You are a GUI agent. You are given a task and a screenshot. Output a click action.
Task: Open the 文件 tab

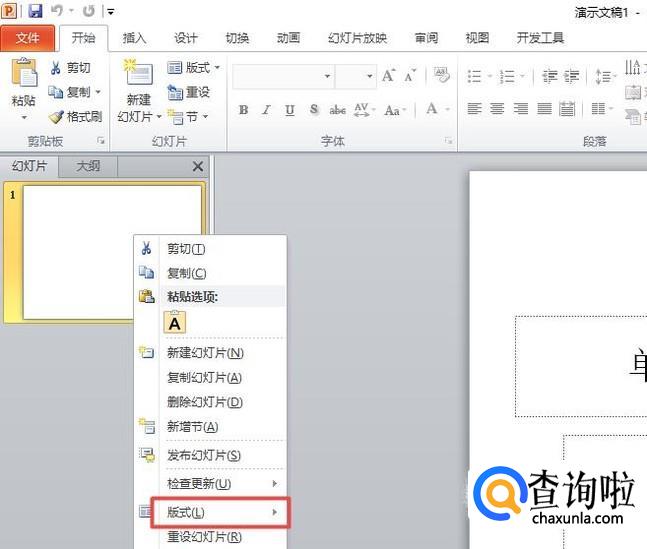coord(28,38)
